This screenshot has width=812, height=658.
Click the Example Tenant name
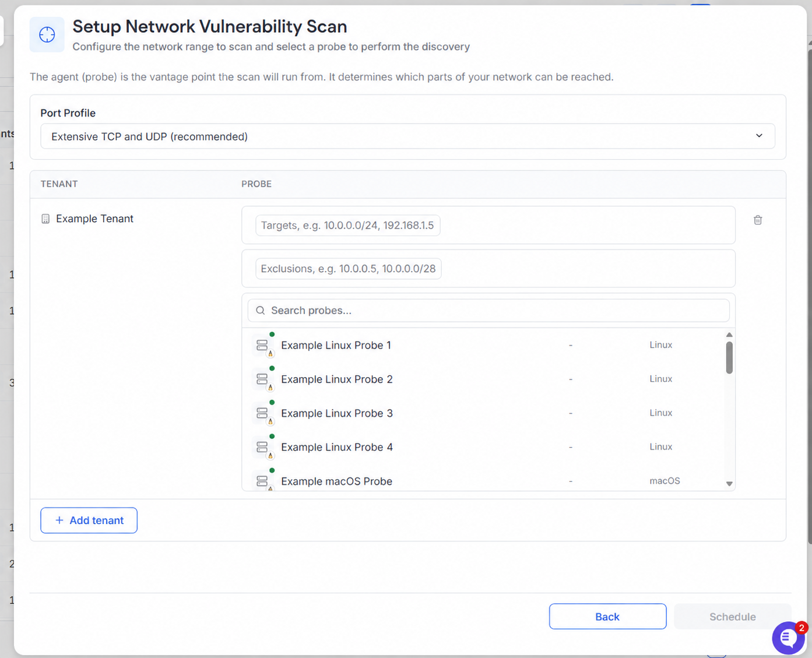click(x=94, y=219)
